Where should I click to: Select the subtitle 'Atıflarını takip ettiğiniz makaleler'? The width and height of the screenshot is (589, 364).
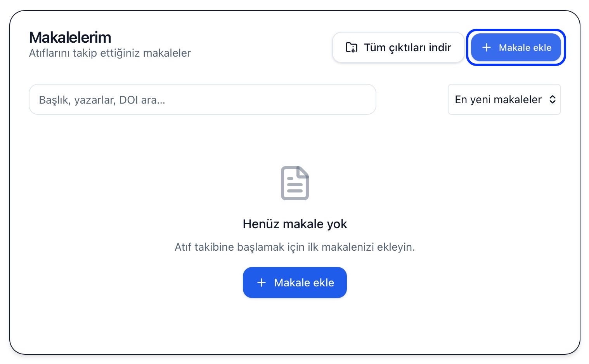click(110, 53)
